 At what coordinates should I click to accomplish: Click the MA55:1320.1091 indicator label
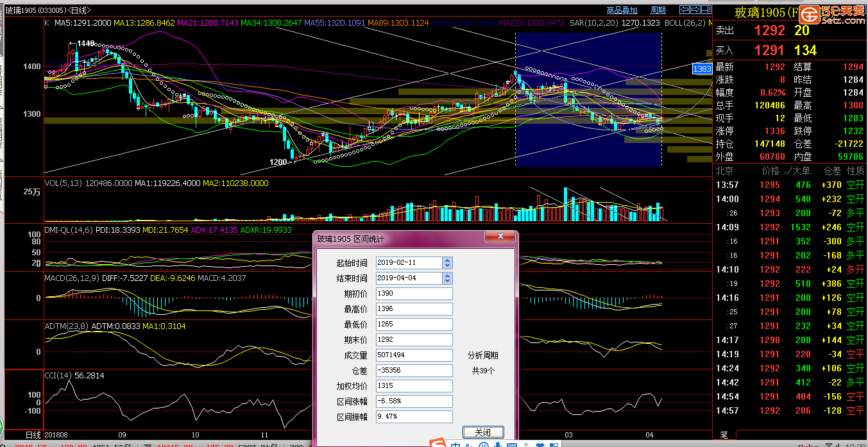(335, 23)
